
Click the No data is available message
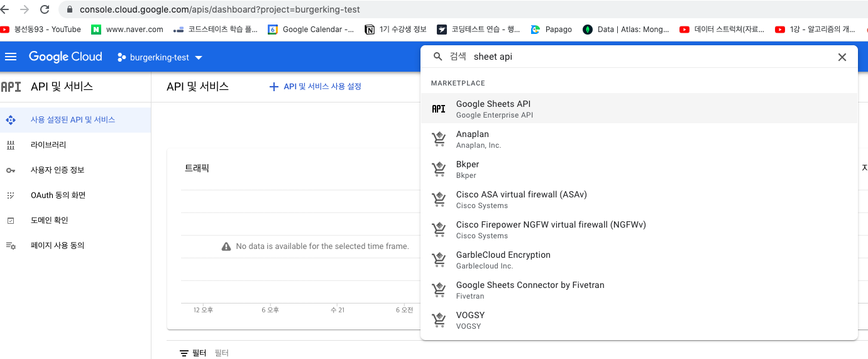click(x=316, y=246)
